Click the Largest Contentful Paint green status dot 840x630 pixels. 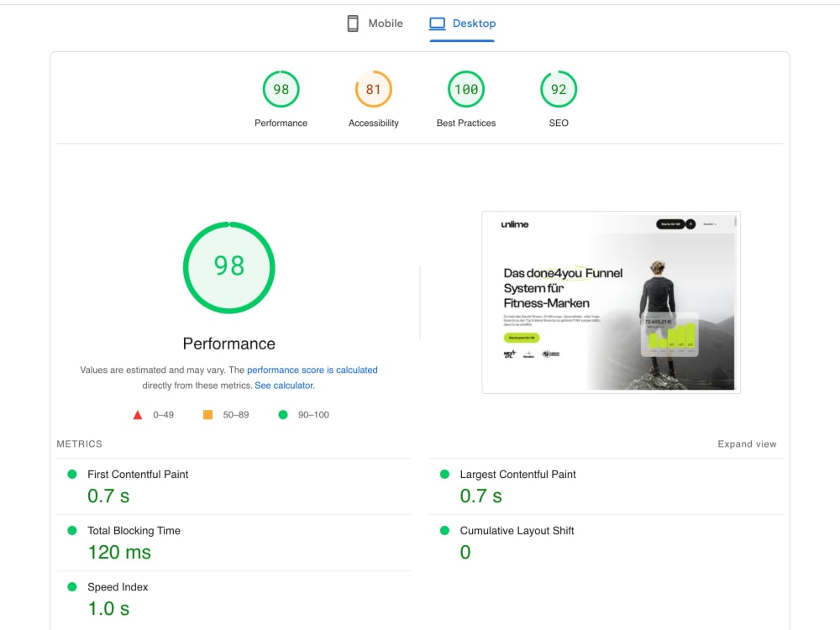click(444, 474)
